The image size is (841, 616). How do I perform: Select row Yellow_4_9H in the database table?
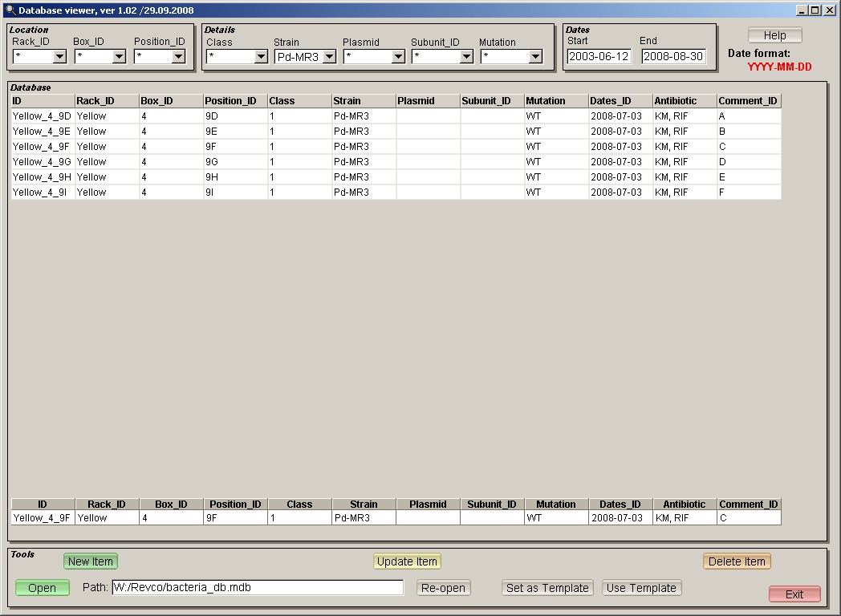pos(396,177)
